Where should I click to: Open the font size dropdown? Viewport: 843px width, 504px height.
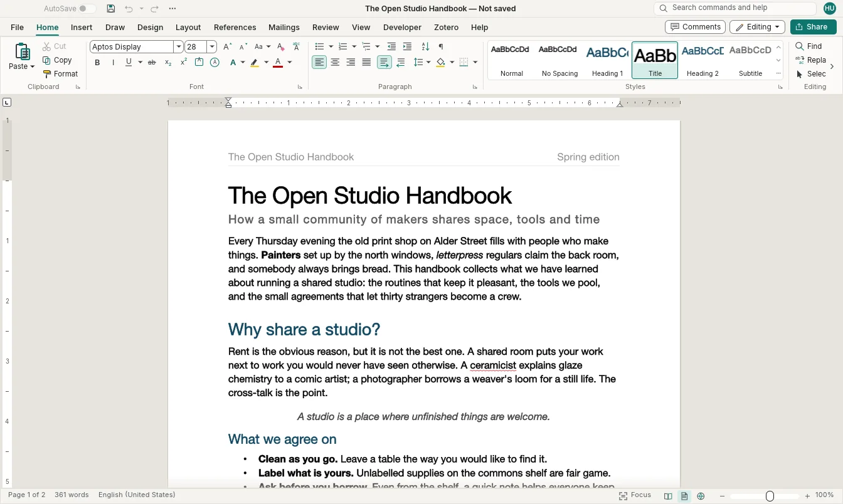[212, 46]
